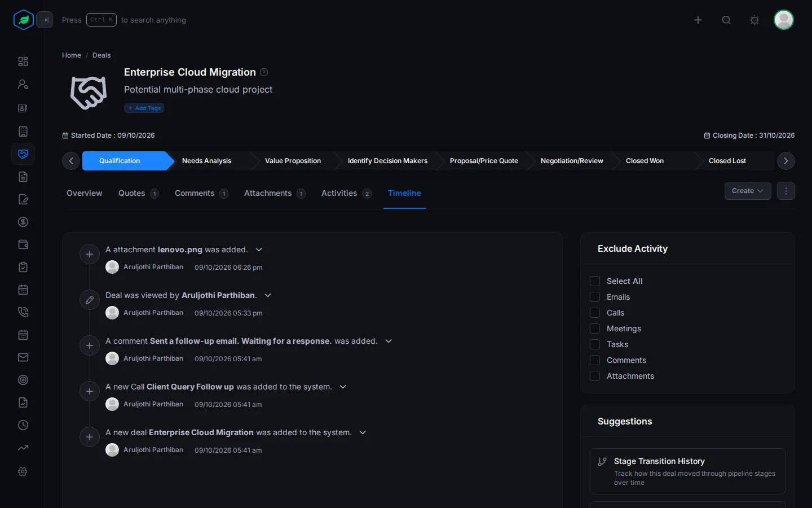Open the person-search icon in sidebar
The height and width of the screenshot is (508, 812).
(x=23, y=84)
